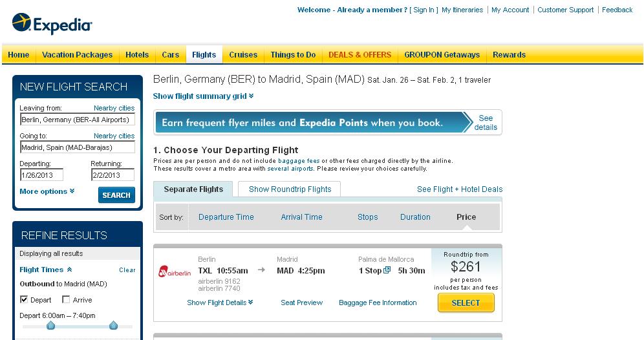Image resolution: width=644 pixels, height=340 pixels.
Task: Click the Leaving from input field
Action: 78,120
